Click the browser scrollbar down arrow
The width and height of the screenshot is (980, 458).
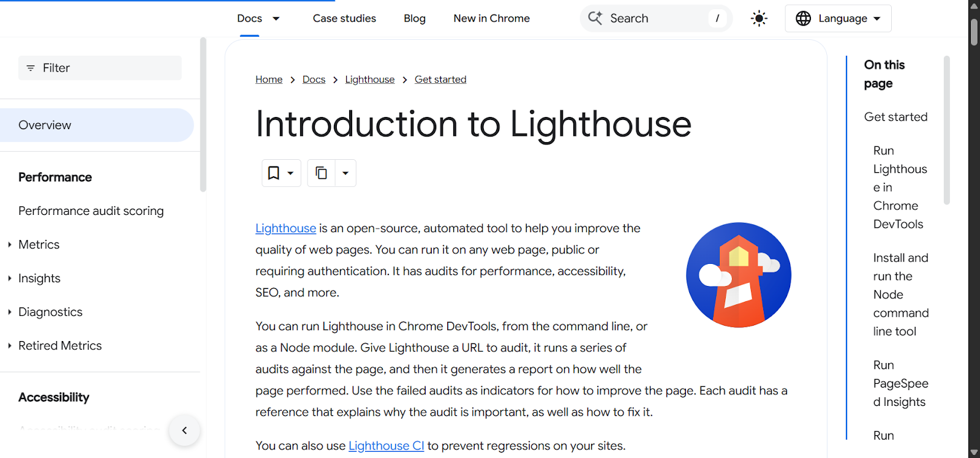pyautogui.click(x=974, y=452)
